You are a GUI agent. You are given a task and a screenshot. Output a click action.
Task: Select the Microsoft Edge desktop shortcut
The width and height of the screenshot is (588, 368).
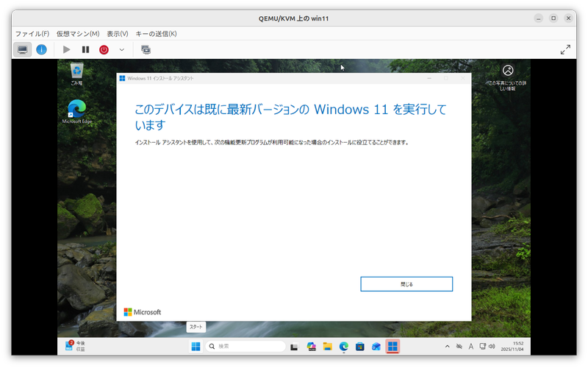tap(77, 112)
